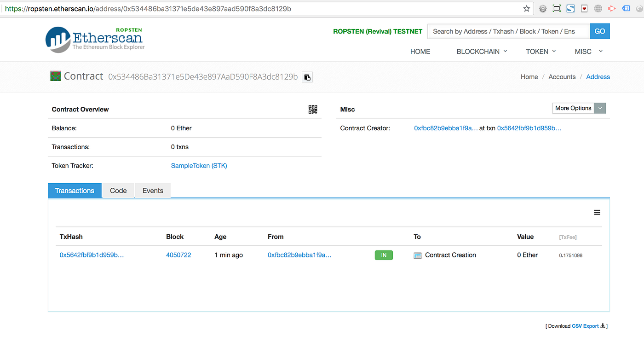
Task: Click the pink video camera extension icon
Action: coord(612,8)
